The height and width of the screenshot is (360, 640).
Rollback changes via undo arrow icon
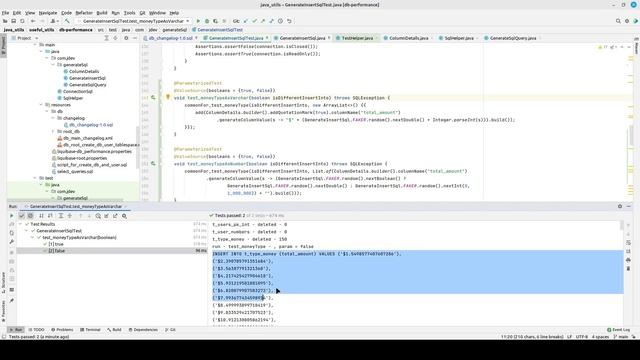click(289, 21)
